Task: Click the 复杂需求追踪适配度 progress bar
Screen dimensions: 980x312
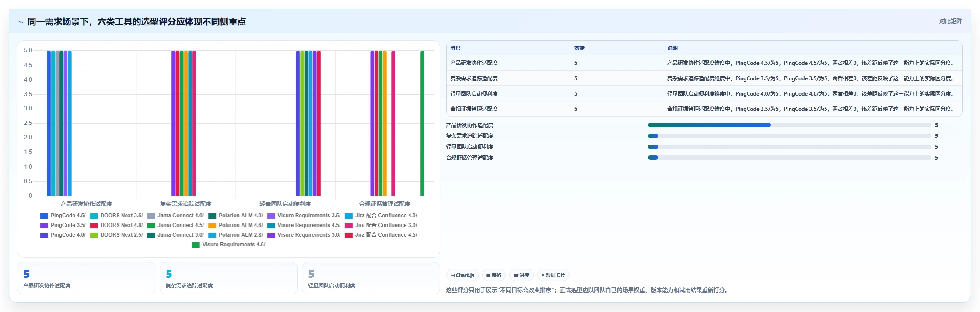Action: pyautogui.click(x=789, y=136)
